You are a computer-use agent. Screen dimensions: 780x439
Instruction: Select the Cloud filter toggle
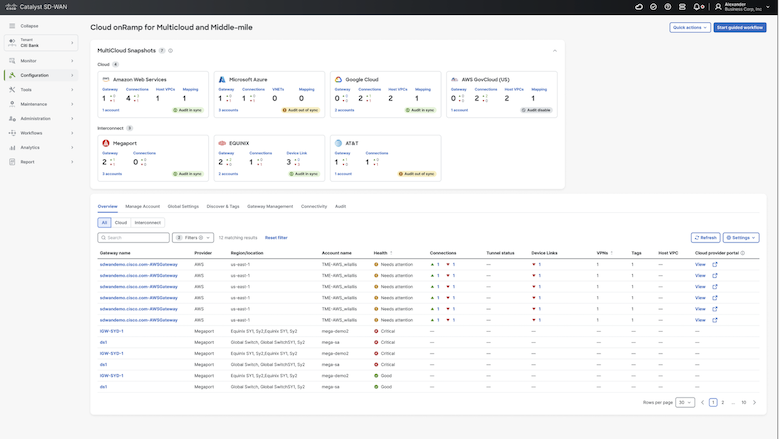coord(121,223)
